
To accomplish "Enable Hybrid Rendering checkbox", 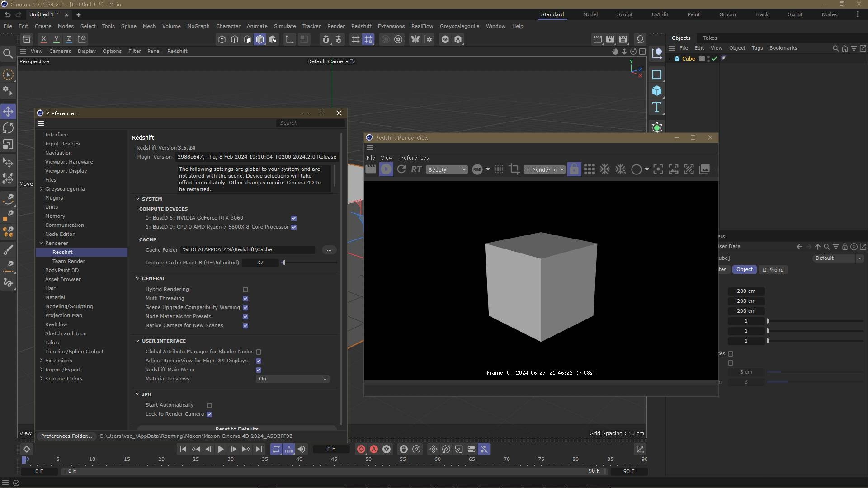I will [245, 290].
